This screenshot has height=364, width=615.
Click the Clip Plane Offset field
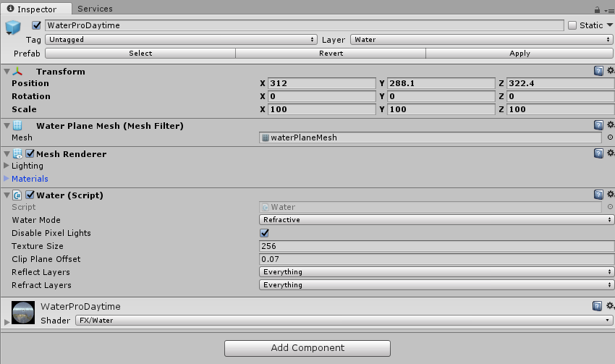coord(436,259)
